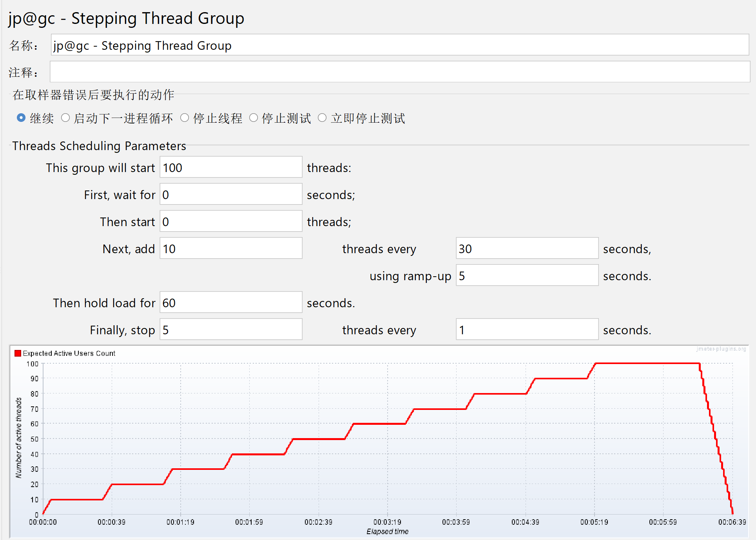The width and height of the screenshot is (756, 540).
Task: Click the 00:03:19 marker on time axis
Action: [x=387, y=522]
